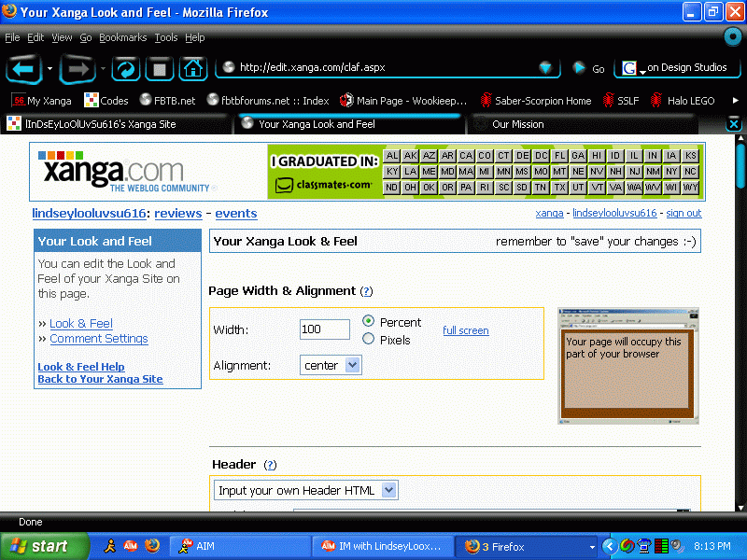The image size is (747, 560).
Task: Open the Halo LEGO bookmark
Action: pyautogui.click(x=683, y=101)
